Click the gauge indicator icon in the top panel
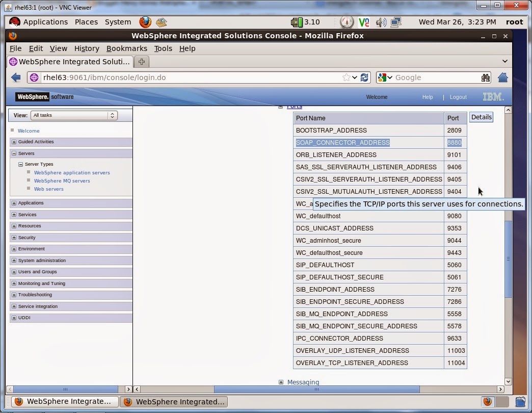The image size is (532, 413). point(347,22)
